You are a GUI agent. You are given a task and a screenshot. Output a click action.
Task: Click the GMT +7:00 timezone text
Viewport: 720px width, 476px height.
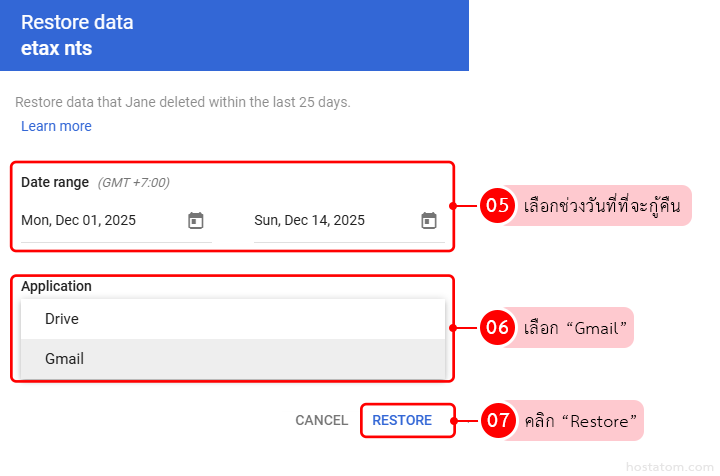pos(133,182)
